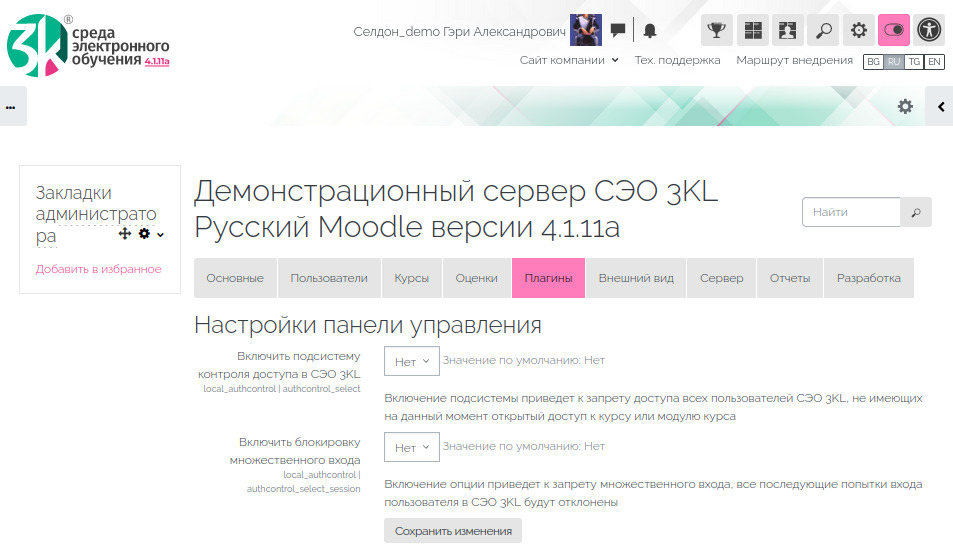Submit search with the magnifier button

pos(916,212)
